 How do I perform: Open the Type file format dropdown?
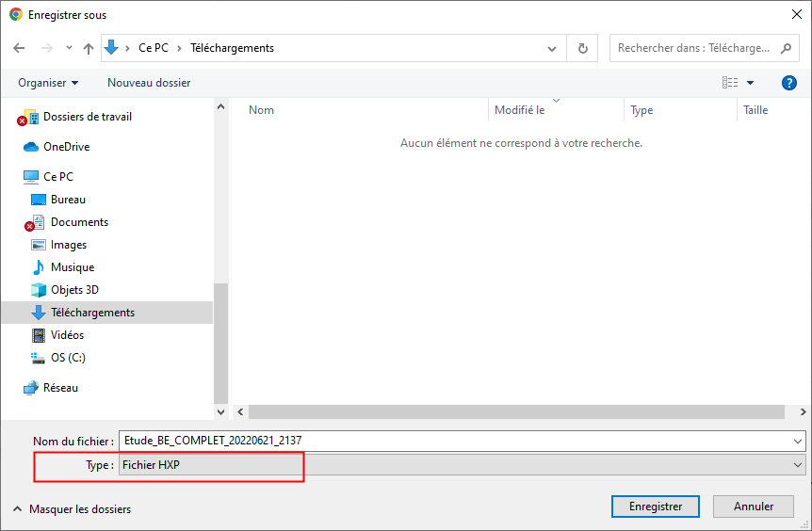click(x=462, y=465)
